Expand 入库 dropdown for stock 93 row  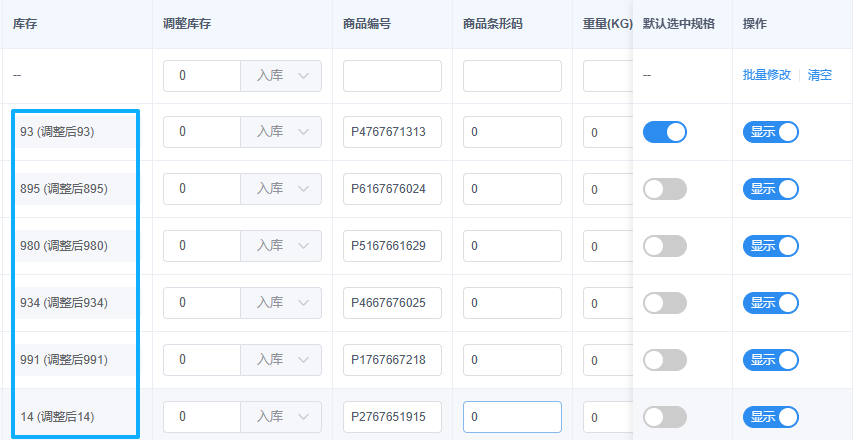[281, 132]
